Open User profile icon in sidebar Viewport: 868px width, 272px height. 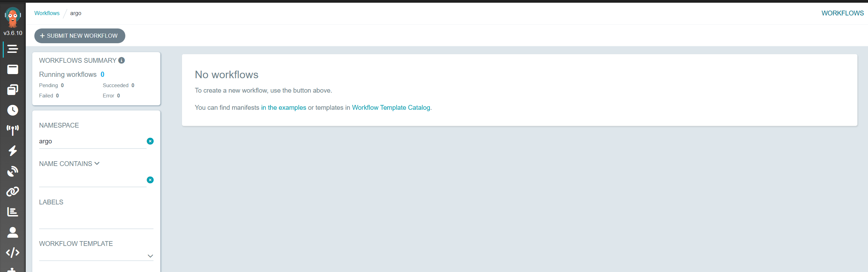point(13,232)
